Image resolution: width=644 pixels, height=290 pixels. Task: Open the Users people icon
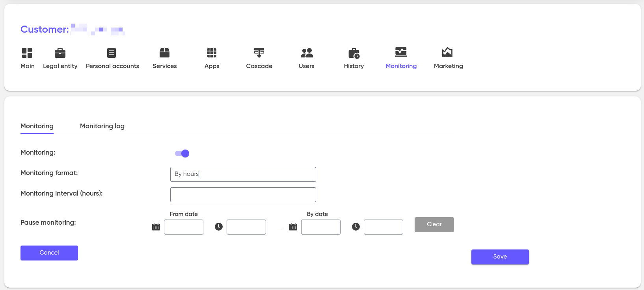coord(307,53)
